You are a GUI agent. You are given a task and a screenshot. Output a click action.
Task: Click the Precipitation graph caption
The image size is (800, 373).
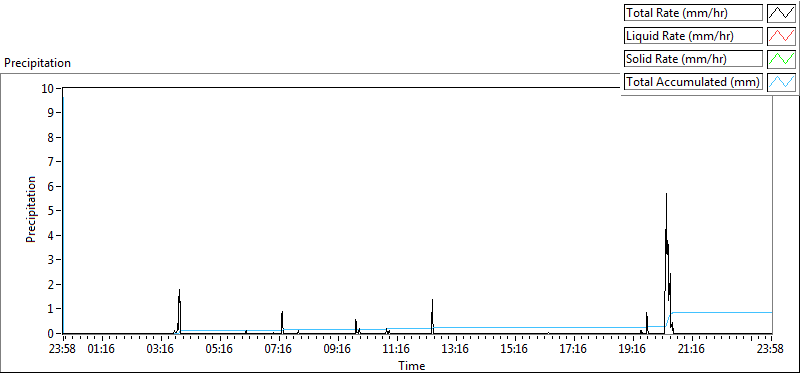37,63
